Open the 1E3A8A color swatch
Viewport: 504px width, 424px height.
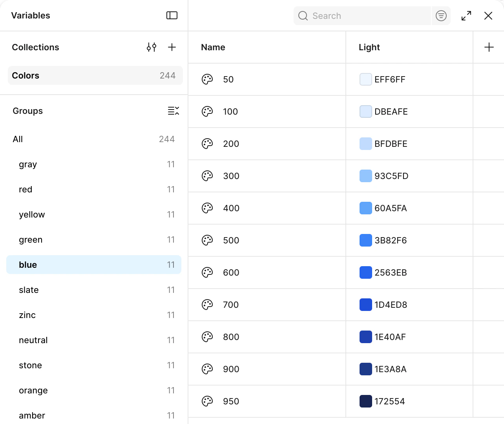pos(366,369)
